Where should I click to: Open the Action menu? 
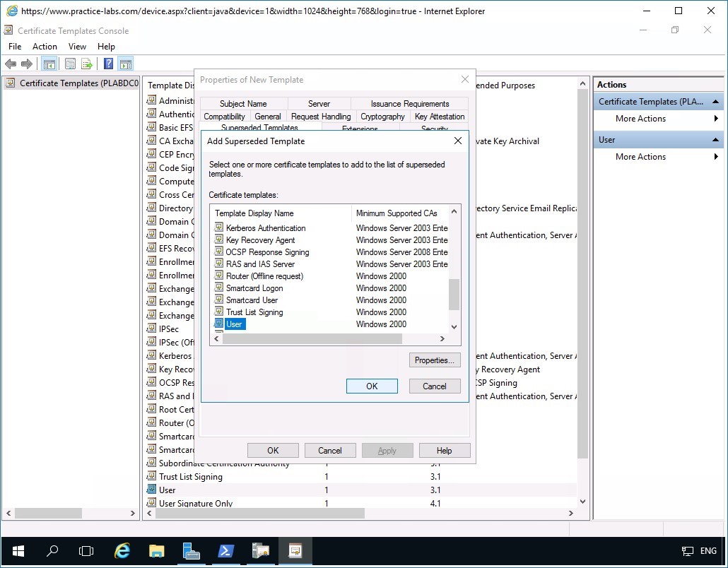point(45,47)
